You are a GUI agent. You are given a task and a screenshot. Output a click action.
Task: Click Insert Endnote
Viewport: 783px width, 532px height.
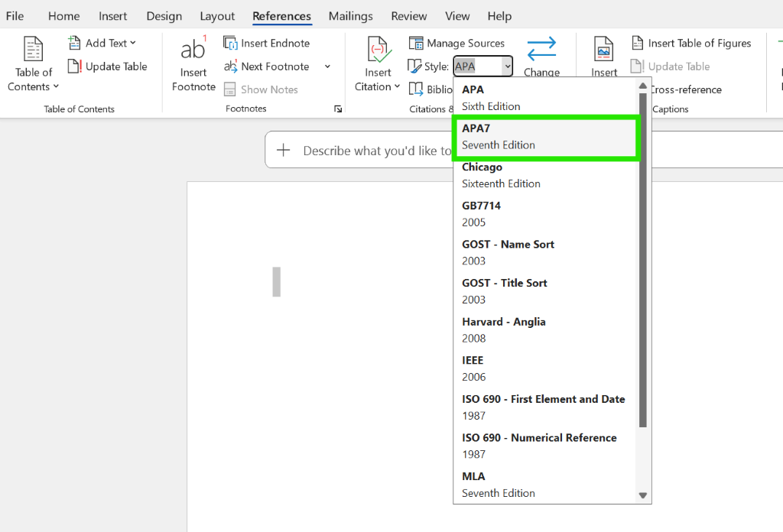[267, 43]
